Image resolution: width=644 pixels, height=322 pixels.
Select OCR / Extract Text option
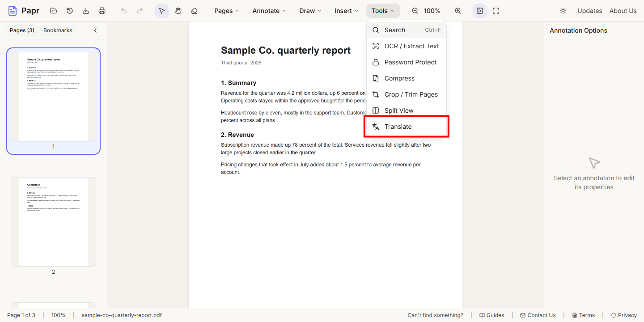407,46
